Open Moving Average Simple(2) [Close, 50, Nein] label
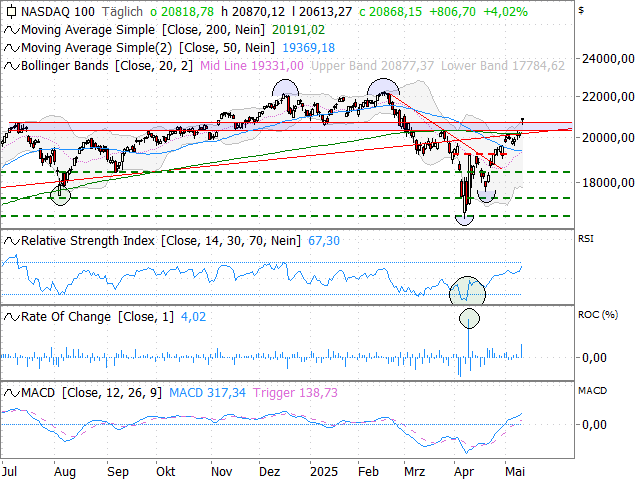The image size is (640, 480). 148,48
